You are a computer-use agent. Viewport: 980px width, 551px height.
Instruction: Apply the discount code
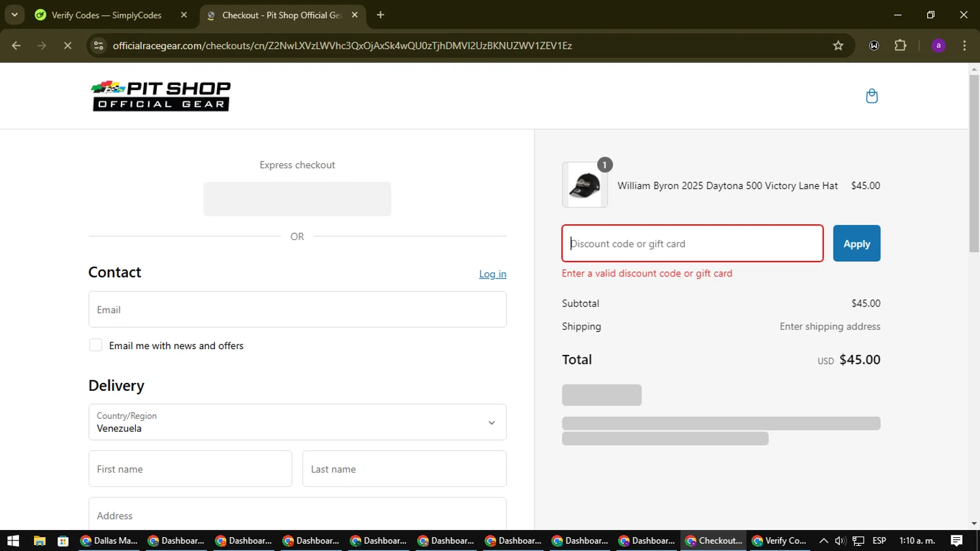coord(857,243)
